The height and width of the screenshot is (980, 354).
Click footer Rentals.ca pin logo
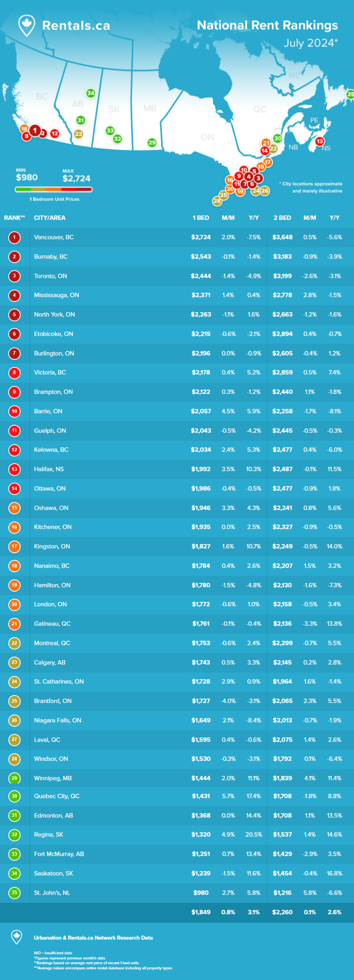point(17,938)
